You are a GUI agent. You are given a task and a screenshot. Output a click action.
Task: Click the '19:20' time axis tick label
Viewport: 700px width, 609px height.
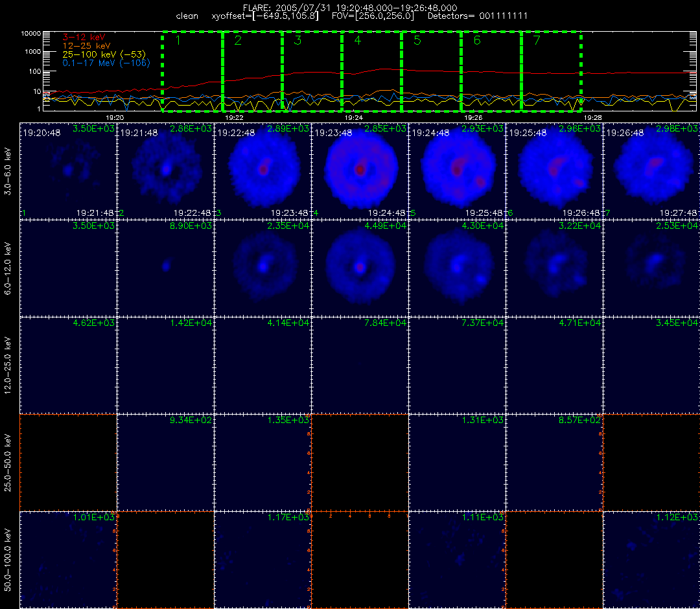(x=115, y=117)
